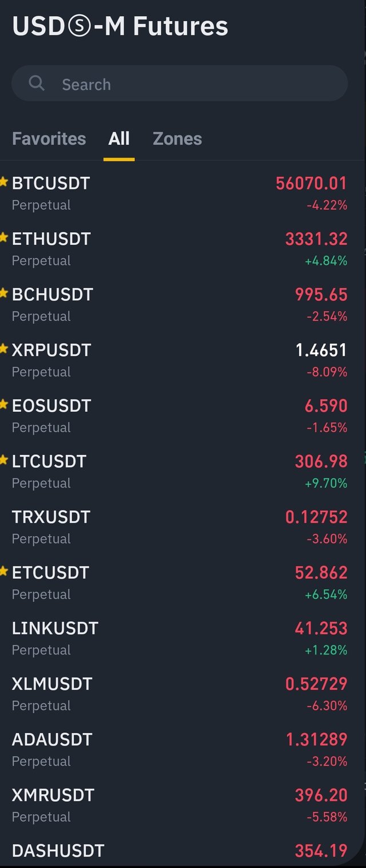Unfavorite BCHUSDT via its star

(x=4, y=293)
